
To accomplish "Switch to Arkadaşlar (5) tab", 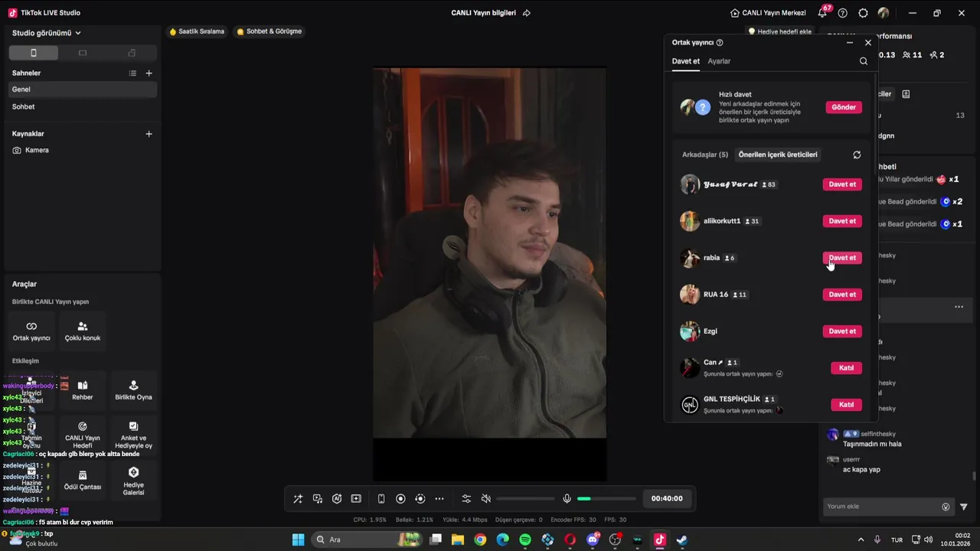I will 705,155.
